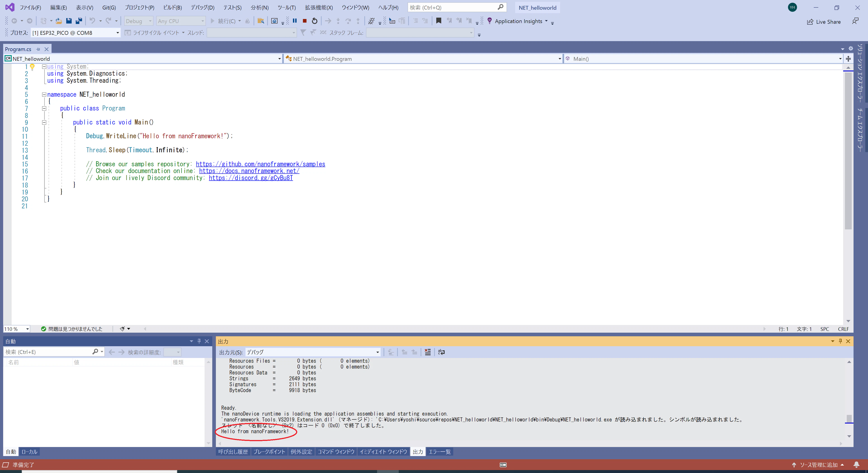The width and height of the screenshot is (868, 473).
Task: Switch to the エラー一覧 tab
Action: (439, 452)
